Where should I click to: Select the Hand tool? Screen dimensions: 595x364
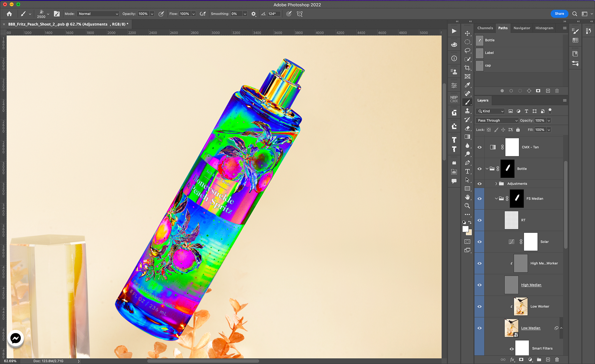pyautogui.click(x=467, y=197)
